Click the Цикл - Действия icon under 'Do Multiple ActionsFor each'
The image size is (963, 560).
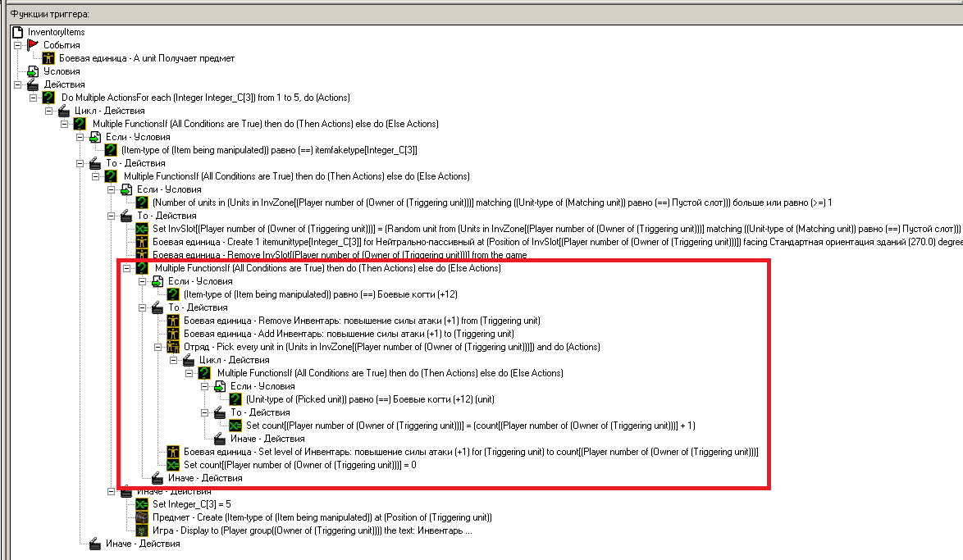(64, 111)
